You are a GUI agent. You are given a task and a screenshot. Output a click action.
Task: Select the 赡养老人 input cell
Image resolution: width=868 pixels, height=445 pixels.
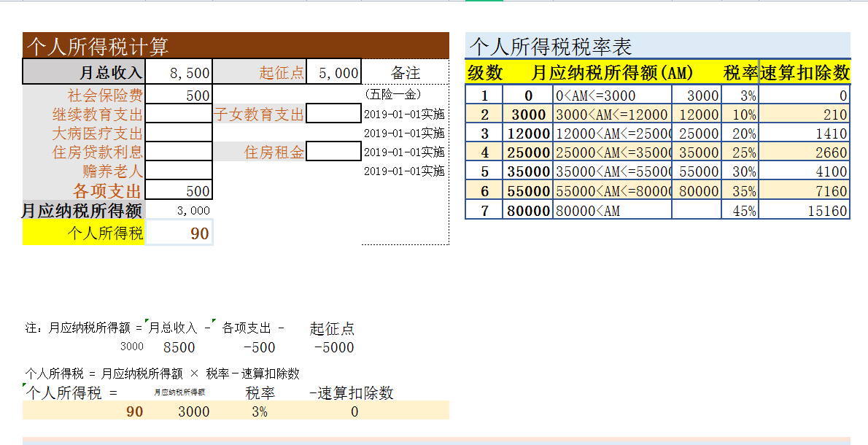point(180,170)
